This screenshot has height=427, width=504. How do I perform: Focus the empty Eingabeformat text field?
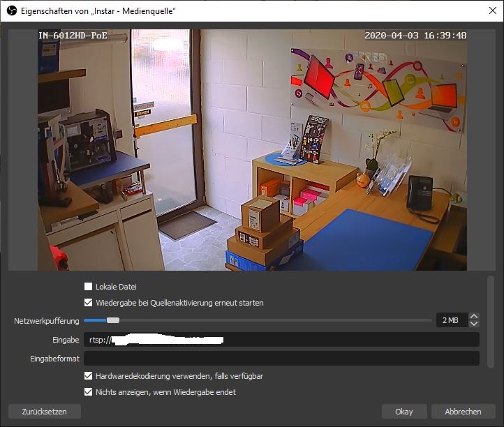click(x=281, y=359)
